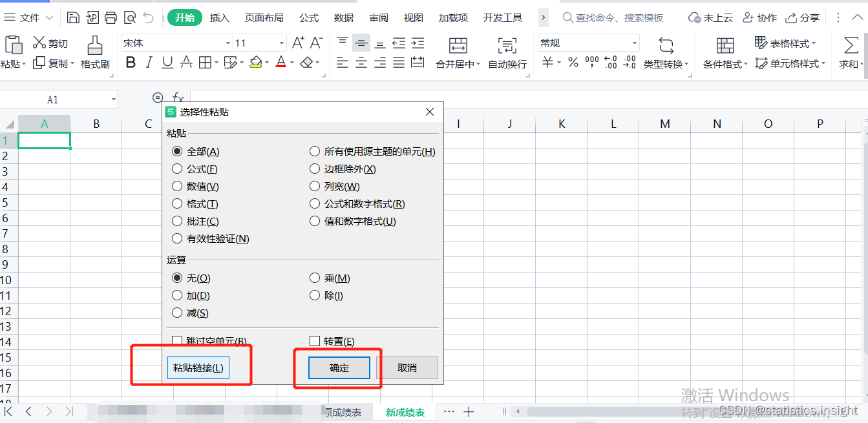Viewport: 868px width, 423px height.
Task: Select 公式(F) paste option
Action: [195, 169]
